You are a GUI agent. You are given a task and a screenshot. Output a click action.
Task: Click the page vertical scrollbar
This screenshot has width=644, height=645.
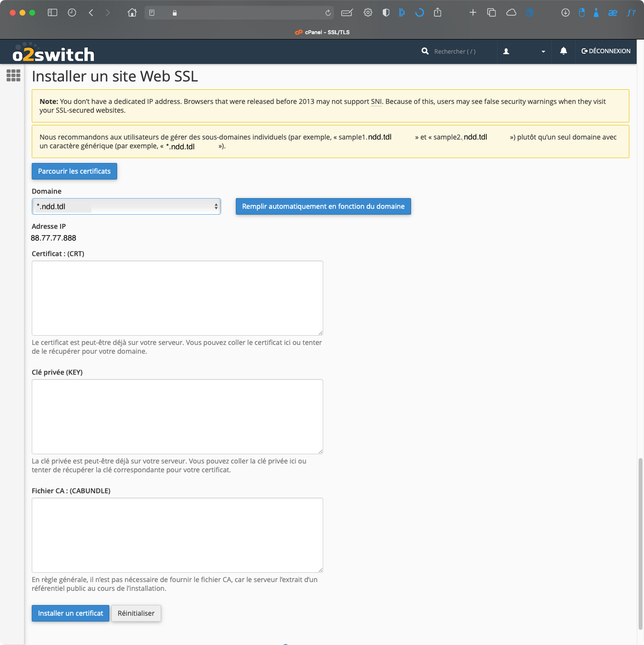[x=641, y=544]
